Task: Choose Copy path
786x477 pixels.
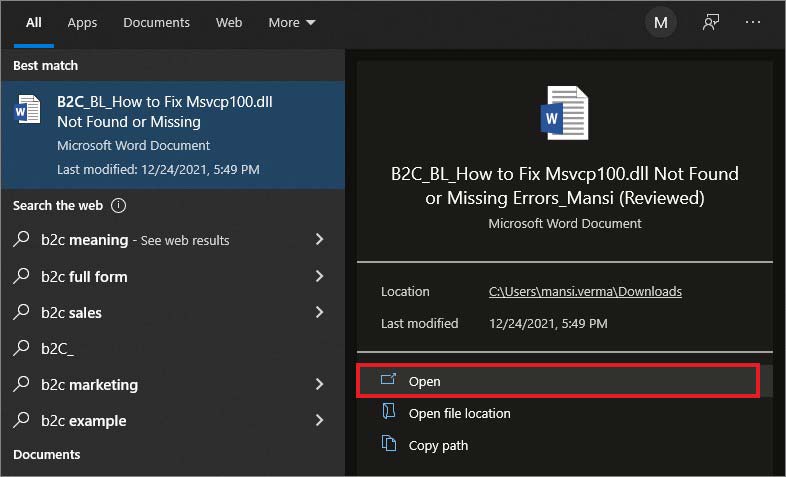Action: 438,445
